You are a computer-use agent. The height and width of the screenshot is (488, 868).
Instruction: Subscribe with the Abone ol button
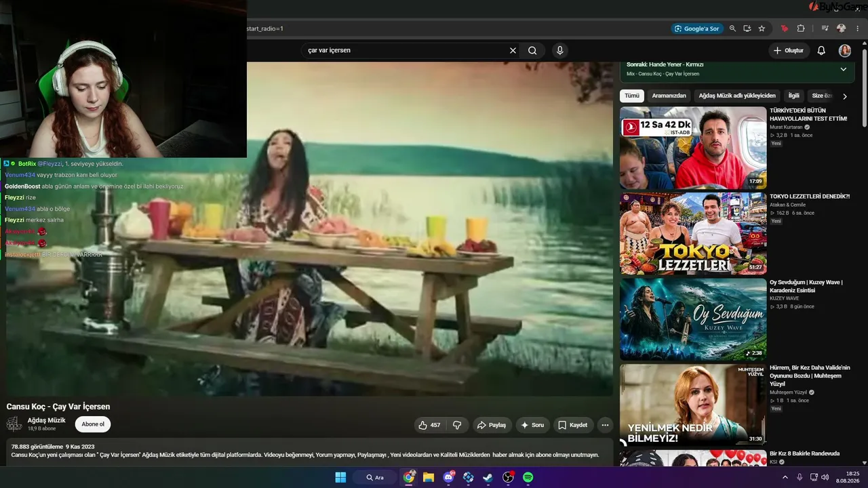point(93,424)
